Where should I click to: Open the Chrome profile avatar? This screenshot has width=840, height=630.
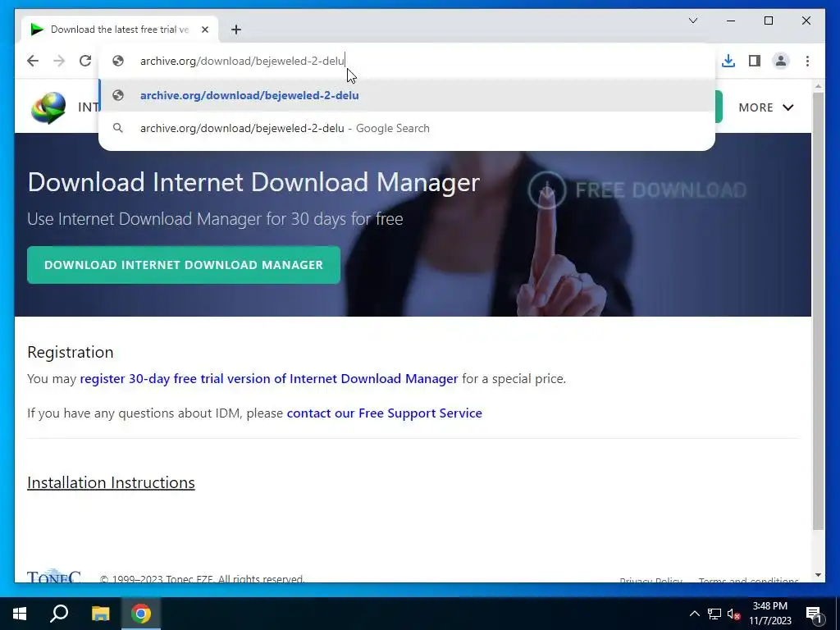[781, 61]
